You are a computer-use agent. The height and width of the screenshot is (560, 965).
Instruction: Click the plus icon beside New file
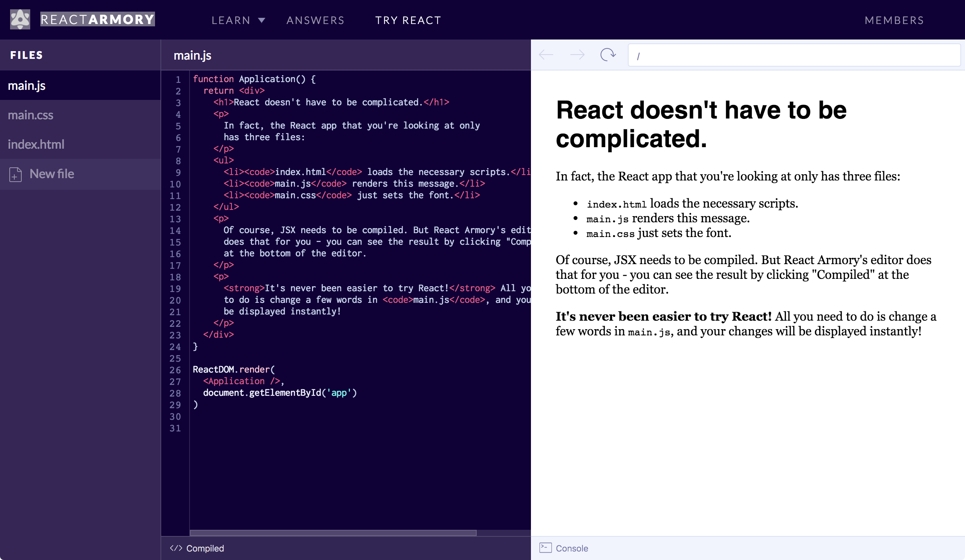[x=15, y=174]
